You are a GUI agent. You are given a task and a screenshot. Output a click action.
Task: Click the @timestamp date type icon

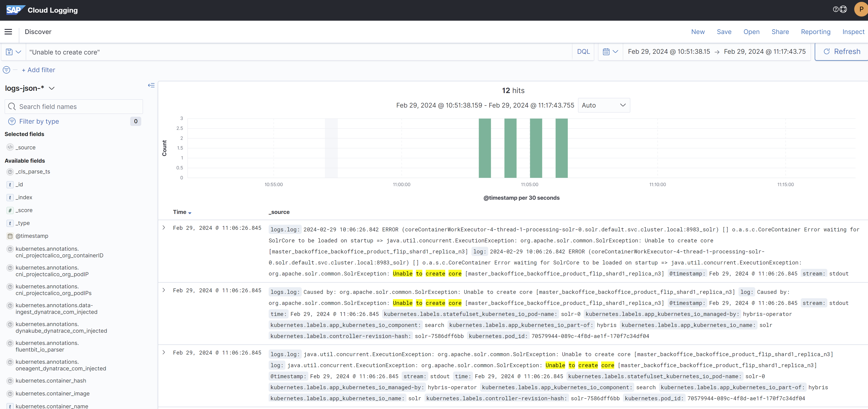(x=10, y=236)
